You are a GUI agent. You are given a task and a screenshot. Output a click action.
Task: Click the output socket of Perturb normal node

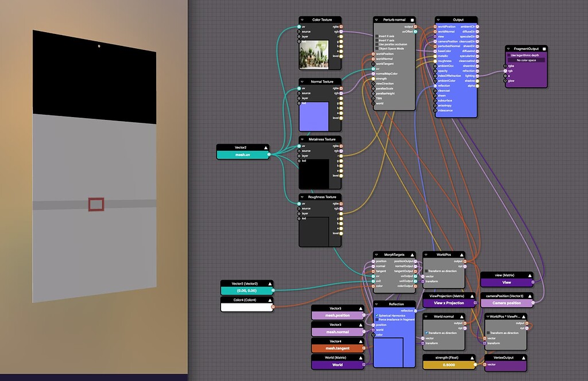coord(415,26)
